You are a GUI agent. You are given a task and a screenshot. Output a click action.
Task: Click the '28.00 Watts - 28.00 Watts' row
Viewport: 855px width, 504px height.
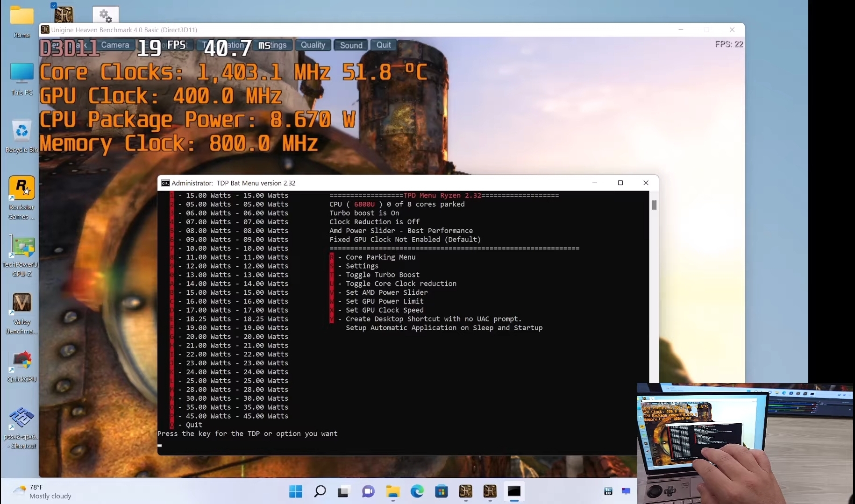(229, 390)
